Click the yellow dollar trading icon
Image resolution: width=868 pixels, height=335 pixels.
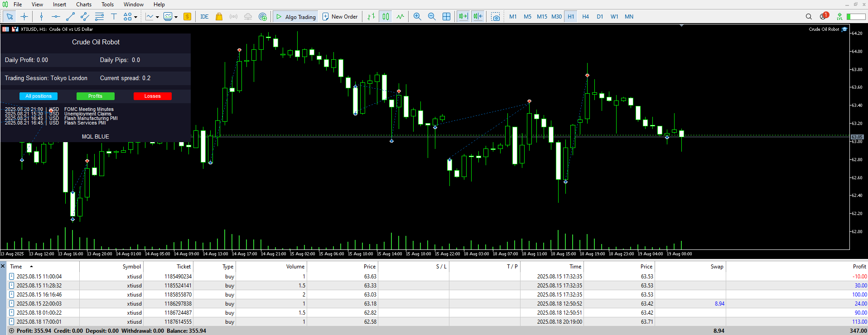click(x=187, y=17)
